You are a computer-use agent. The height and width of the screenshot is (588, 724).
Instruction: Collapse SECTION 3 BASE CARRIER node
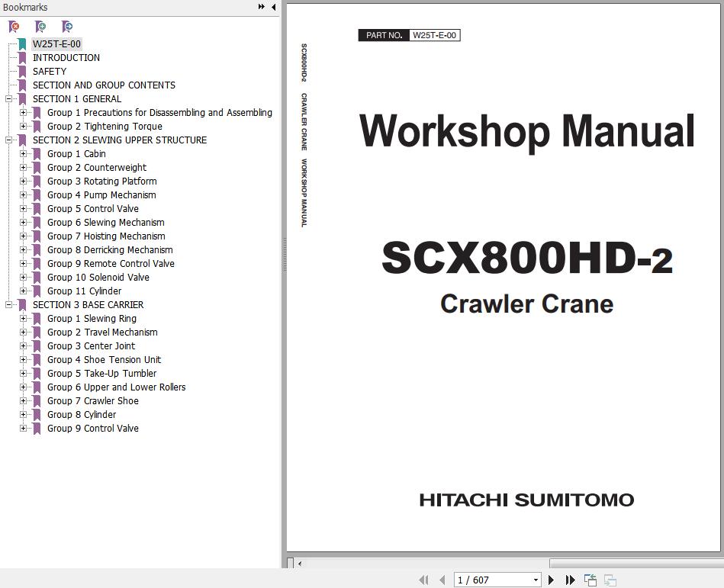8,304
